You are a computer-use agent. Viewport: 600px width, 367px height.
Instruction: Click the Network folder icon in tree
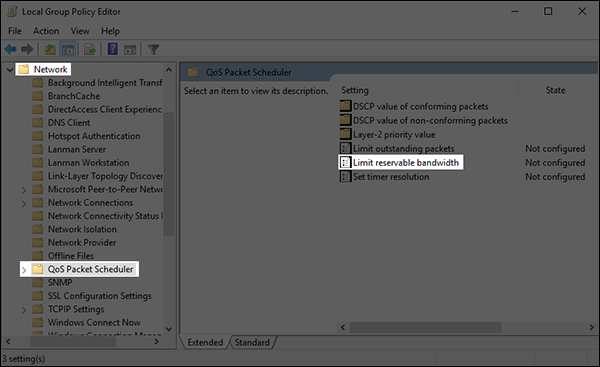[x=24, y=69]
